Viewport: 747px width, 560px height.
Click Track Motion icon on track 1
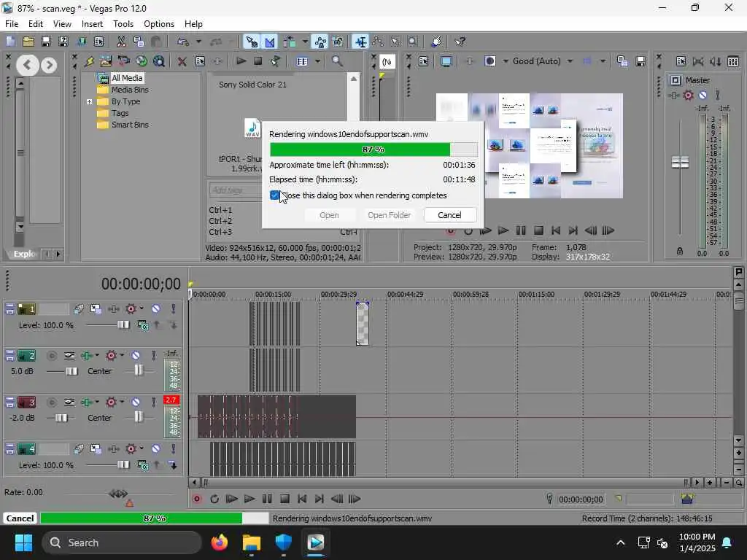click(x=96, y=309)
